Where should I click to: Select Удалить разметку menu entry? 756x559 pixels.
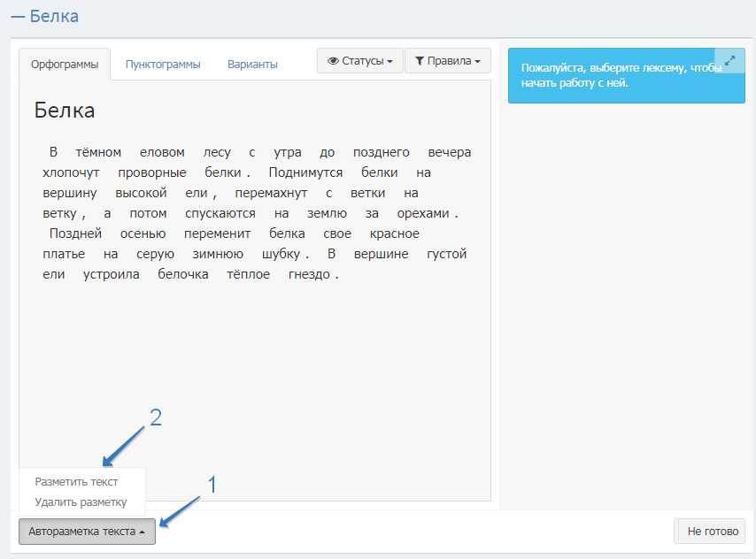coord(81,502)
